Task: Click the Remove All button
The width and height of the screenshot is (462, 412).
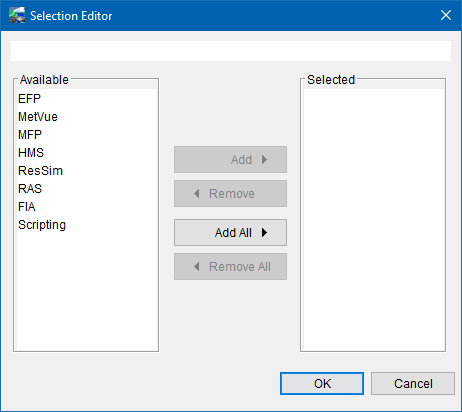Action: tap(230, 267)
